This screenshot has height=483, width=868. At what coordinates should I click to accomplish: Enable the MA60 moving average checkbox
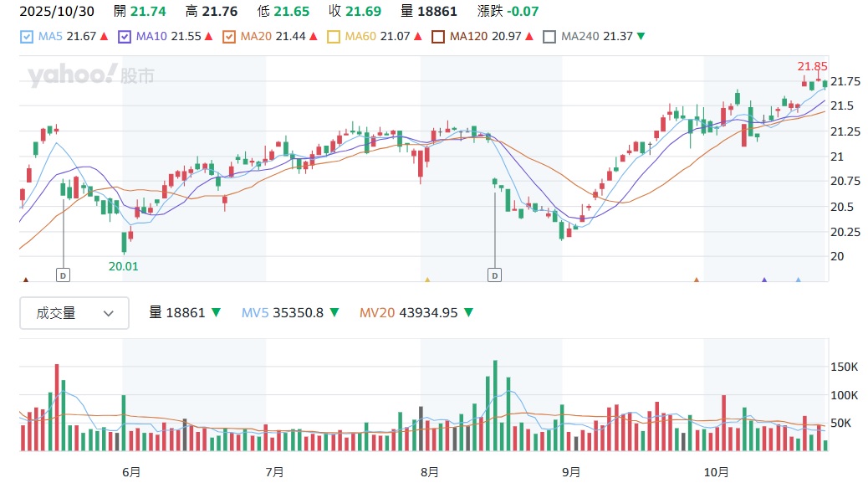coord(334,37)
